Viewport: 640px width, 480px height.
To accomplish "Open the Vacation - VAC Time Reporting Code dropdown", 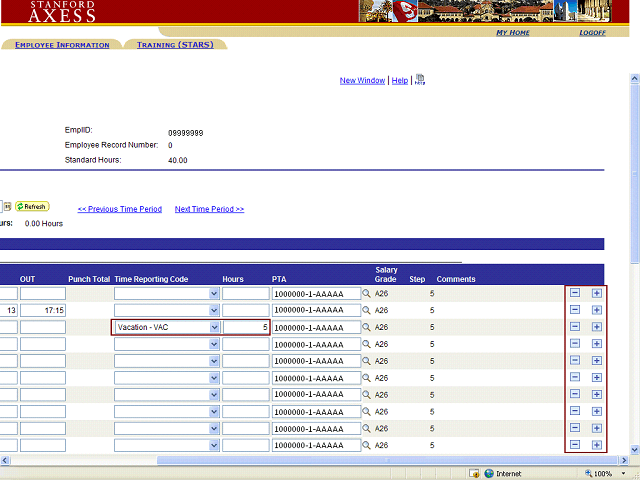I will pos(213,327).
